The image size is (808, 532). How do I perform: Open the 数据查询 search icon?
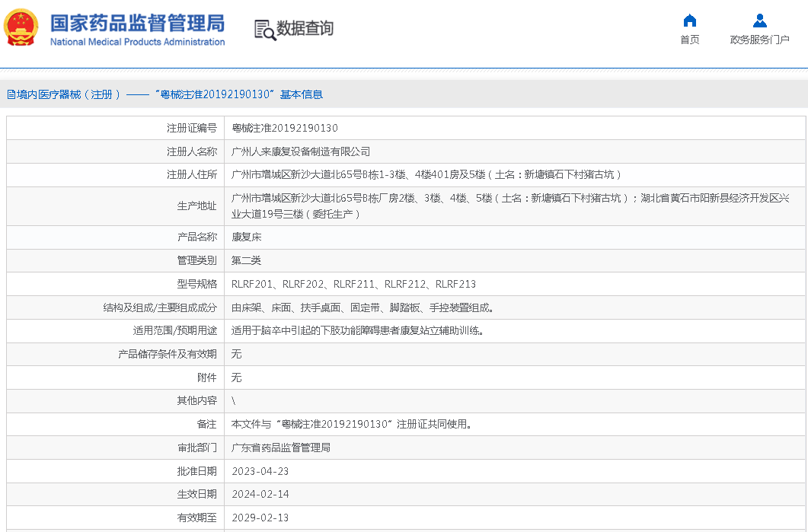tap(265, 30)
